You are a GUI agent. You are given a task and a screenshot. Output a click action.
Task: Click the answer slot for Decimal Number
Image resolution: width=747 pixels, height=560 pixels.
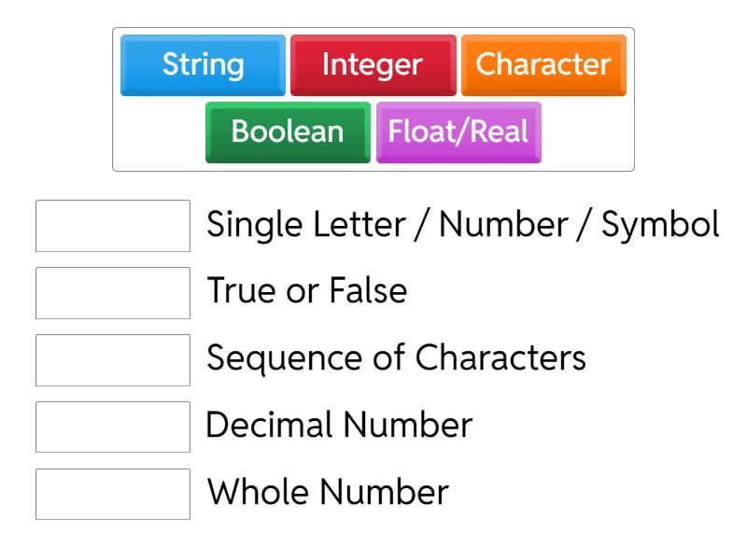point(113,427)
